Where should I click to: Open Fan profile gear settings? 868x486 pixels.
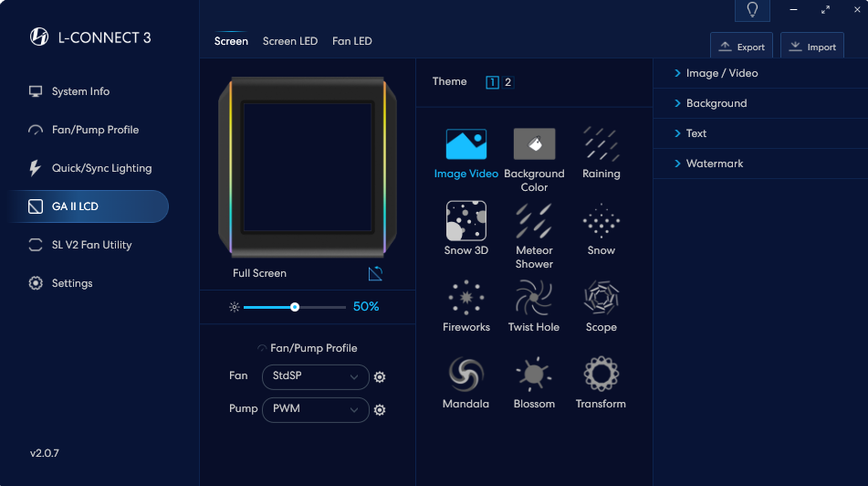coord(380,376)
